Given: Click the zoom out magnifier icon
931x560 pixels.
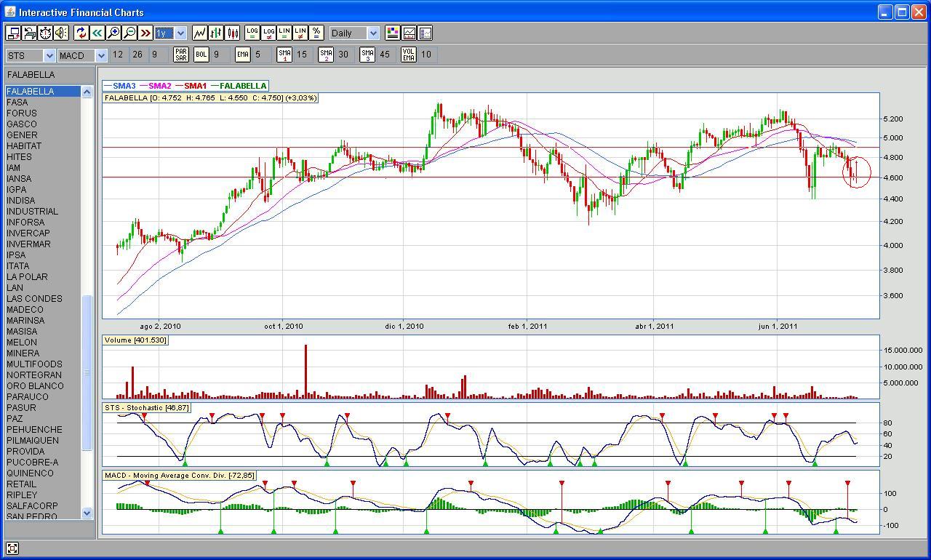Looking at the screenshot, I should tap(129, 33).
